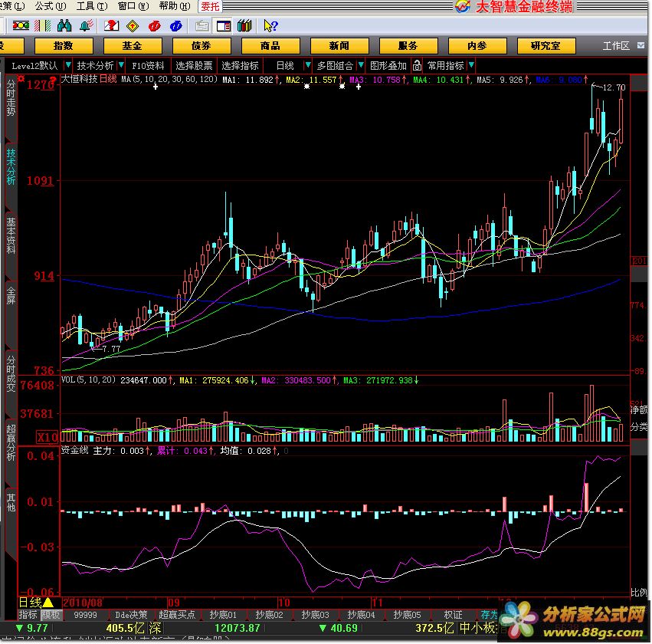652x644 pixels.
Task: Click the 委托 tab
Action: click(x=210, y=6)
